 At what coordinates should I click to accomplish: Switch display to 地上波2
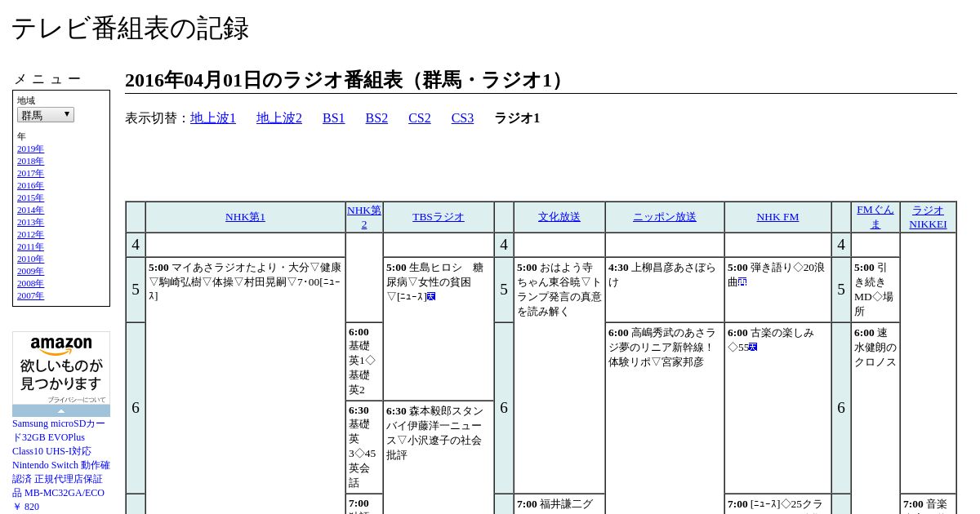click(279, 118)
